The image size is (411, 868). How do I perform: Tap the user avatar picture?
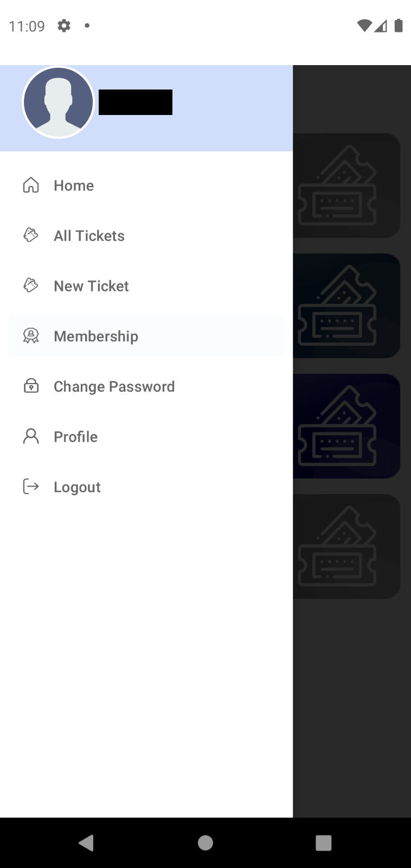coord(58,103)
